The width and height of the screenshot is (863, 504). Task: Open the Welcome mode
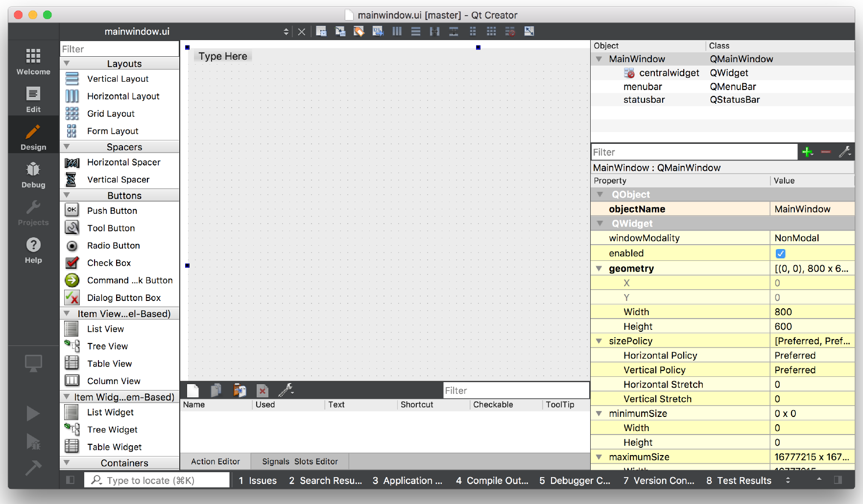pos(33,61)
